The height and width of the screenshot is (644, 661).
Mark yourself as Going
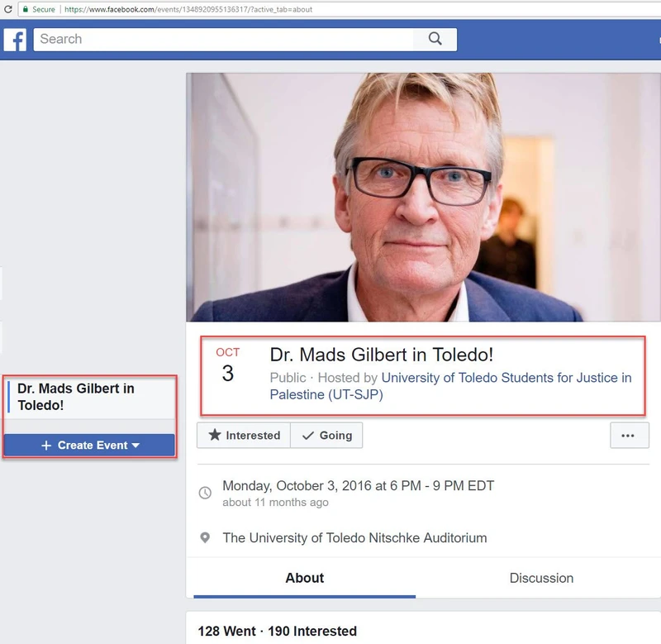tap(326, 435)
